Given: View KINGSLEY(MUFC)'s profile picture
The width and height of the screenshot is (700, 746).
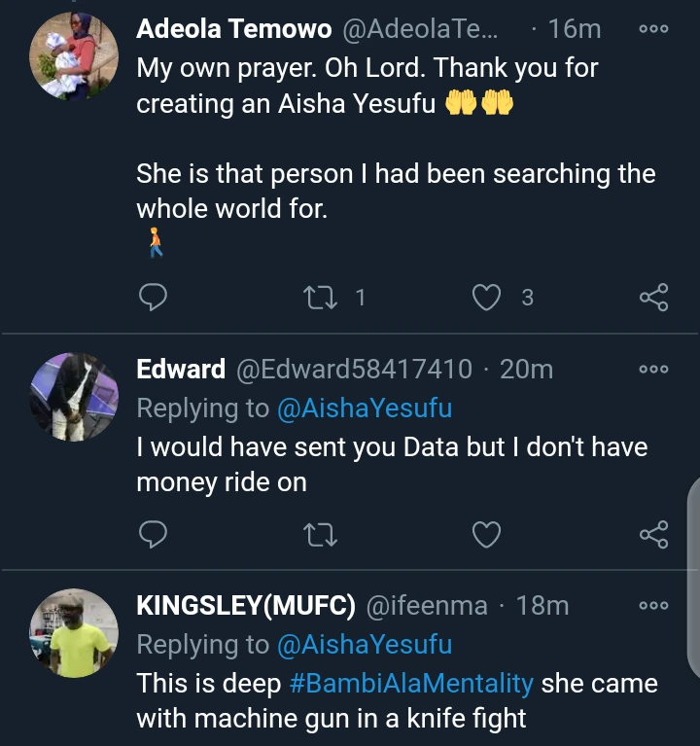Looking at the screenshot, I should (74, 632).
